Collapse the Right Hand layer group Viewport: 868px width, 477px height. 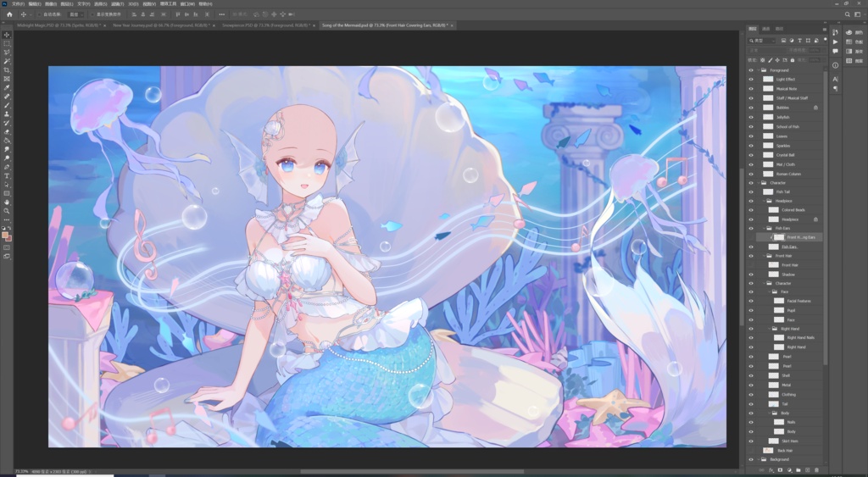pos(770,329)
